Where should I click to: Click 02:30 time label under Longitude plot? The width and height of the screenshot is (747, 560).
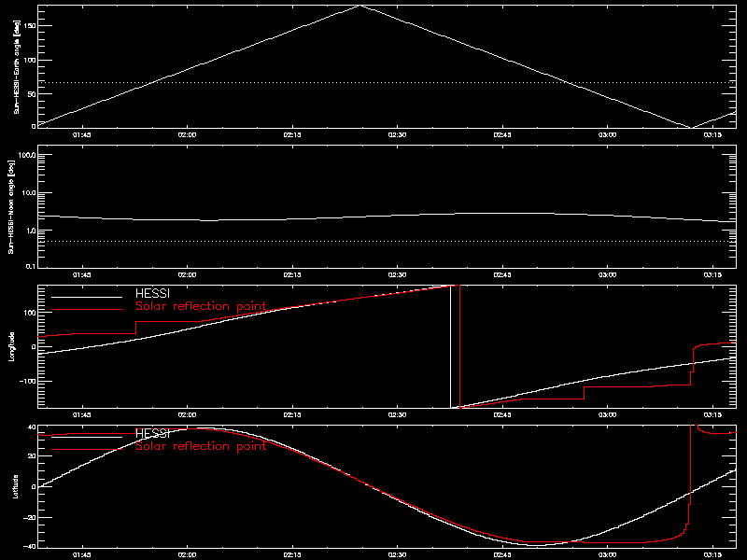397,414
